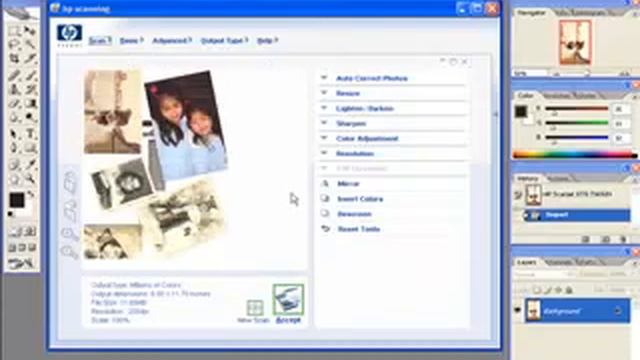Select the Rectangular Marquee tool
Screen dimensions: 640x360
click(x=14, y=31)
